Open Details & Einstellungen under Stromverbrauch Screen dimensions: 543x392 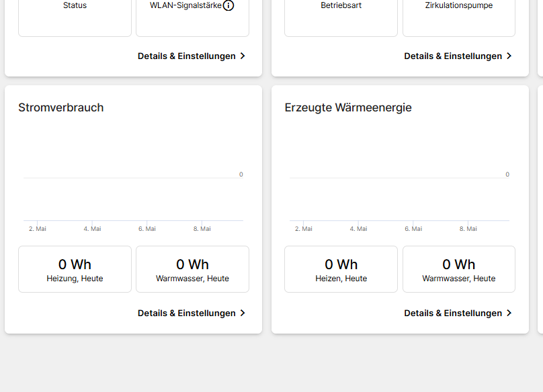187,313
